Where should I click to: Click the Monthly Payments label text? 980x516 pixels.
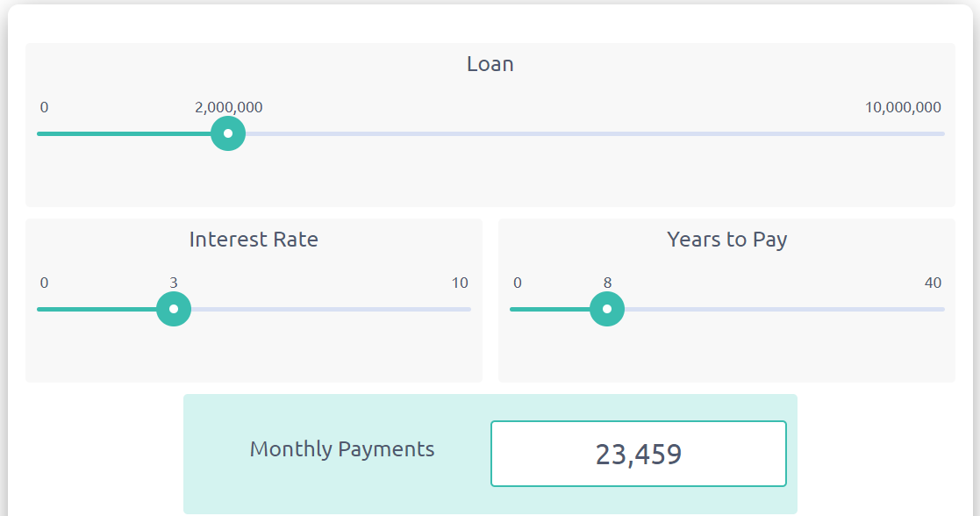pos(342,449)
